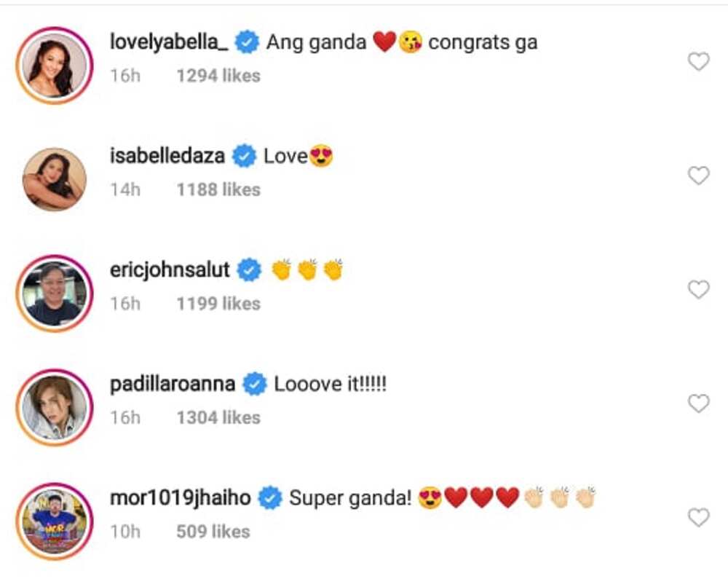Tap heart next to mor1019jhaiho's comment
The image size is (728, 579).
[x=698, y=517]
